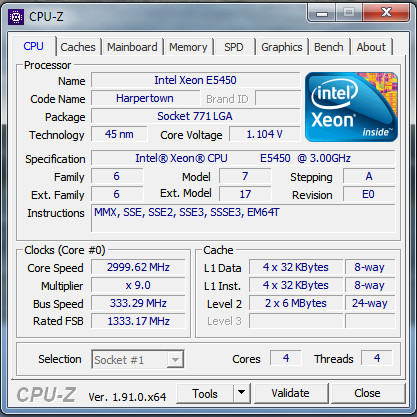Select the Memory tab
This screenshot has height=417, width=417.
click(x=188, y=47)
